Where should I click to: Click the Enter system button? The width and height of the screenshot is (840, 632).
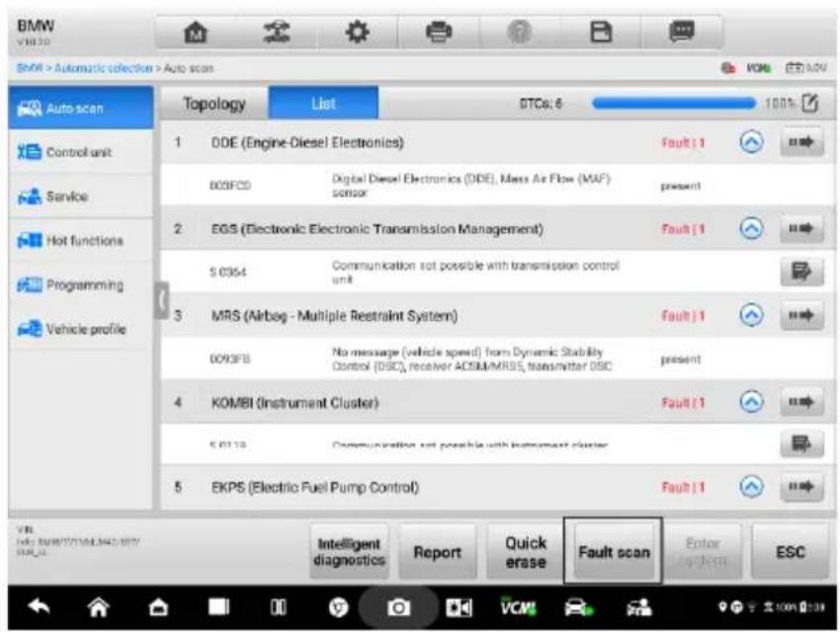pyautogui.click(x=703, y=552)
